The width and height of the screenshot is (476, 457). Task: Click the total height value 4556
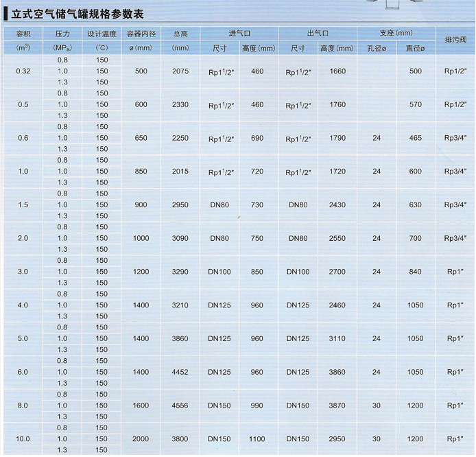click(180, 406)
